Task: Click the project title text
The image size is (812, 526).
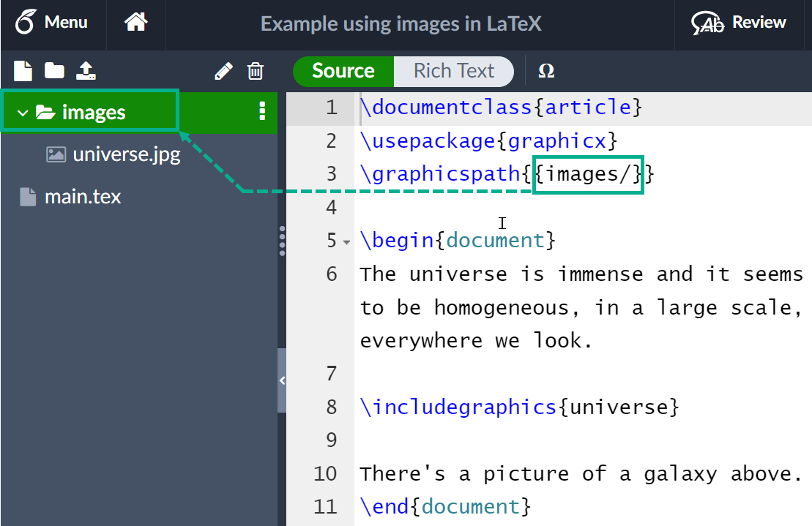Action: [x=401, y=23]
